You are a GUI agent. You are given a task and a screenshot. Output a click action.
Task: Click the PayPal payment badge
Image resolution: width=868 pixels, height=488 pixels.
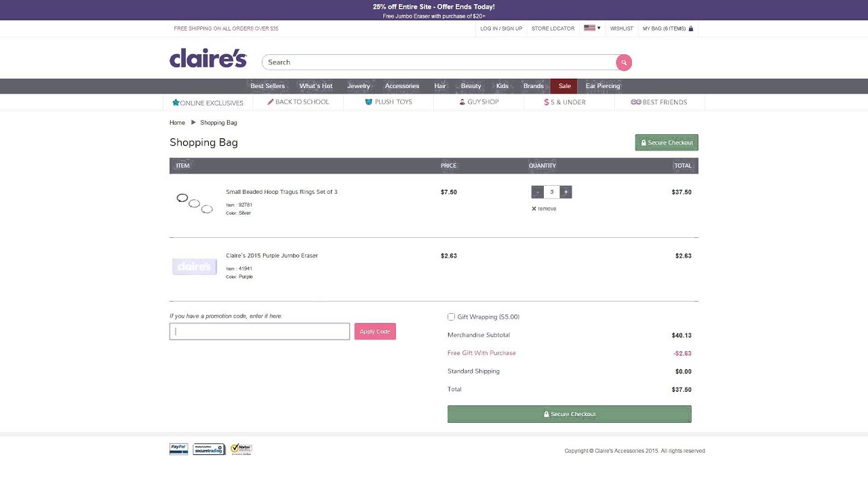[x=179, y=449]
